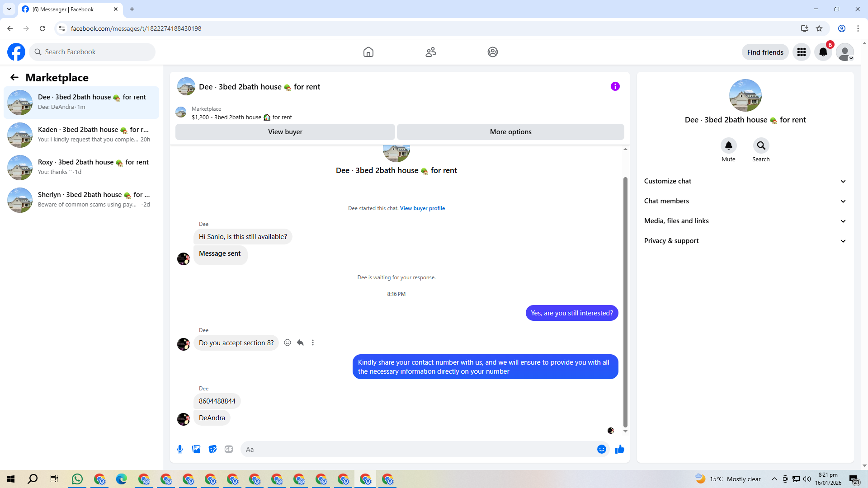
Task: Attach a photo using the image icon
Action: pos(196,449)
